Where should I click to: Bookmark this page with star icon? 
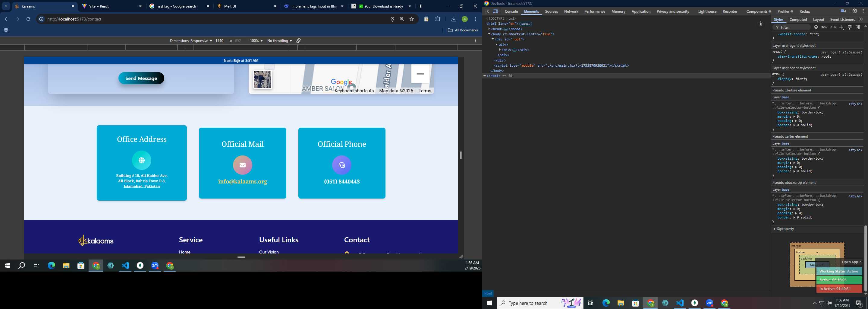[x=411, y=19]
